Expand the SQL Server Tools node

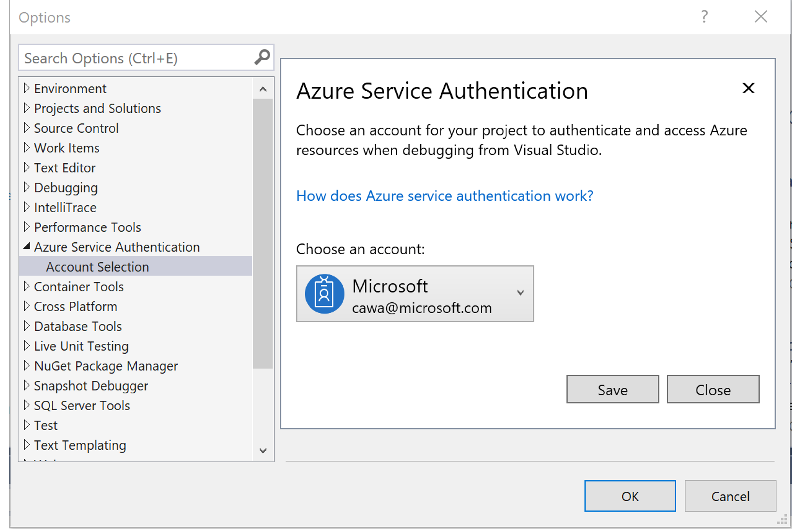27,405
